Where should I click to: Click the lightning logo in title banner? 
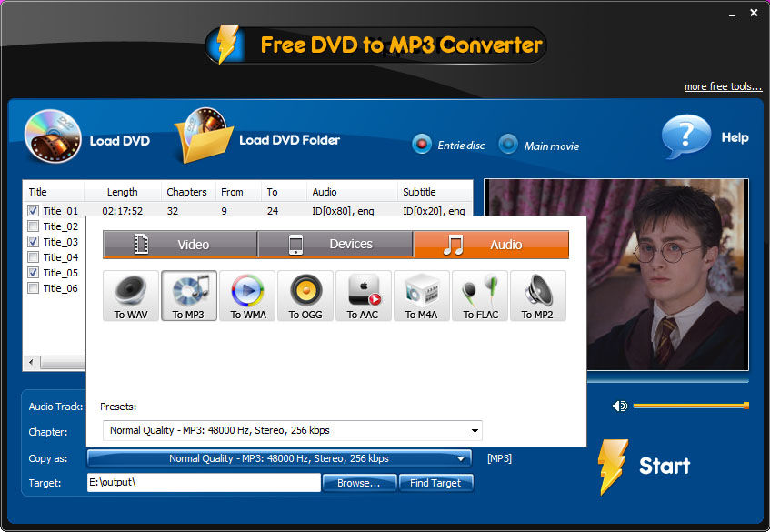pyautogui.click(x=225, y=45)
